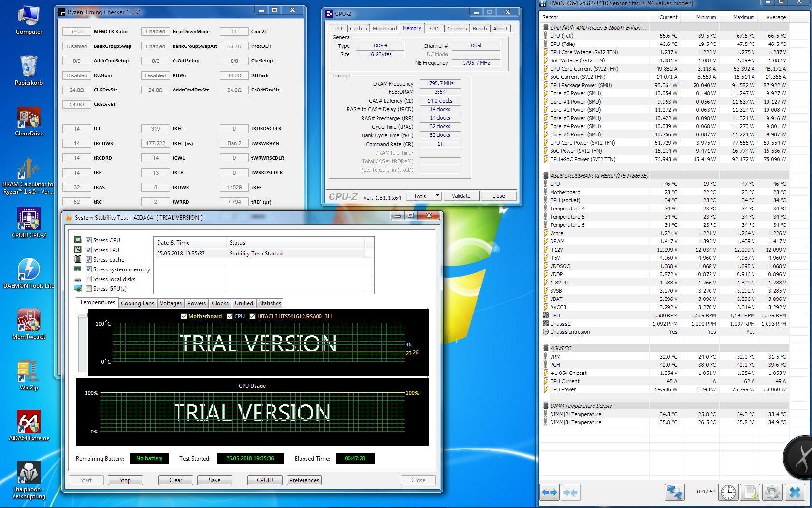Image resolution: width=812 pixels, height=508 pixels.
Task: Enable Stress local disks checkbox
Action: coord(89,279)
